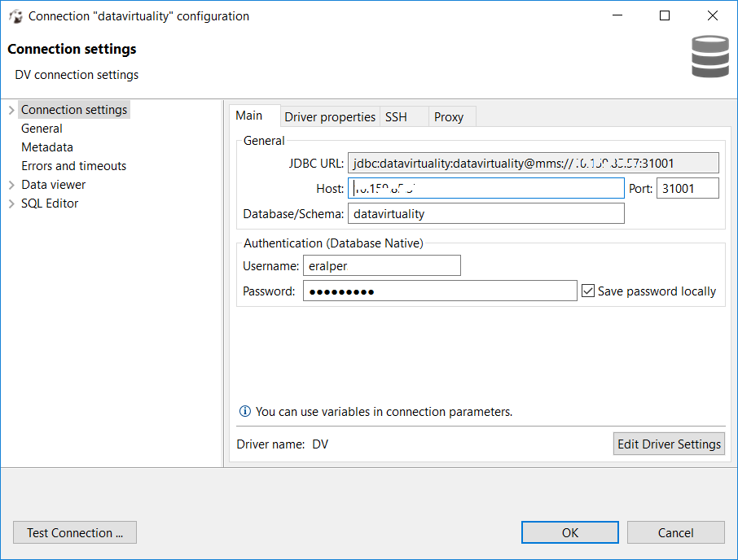Image resolution: width=738 pixels, height=560 pixels.
Task: Click the Username field containing eralper
Action: (x=382, y=265)
